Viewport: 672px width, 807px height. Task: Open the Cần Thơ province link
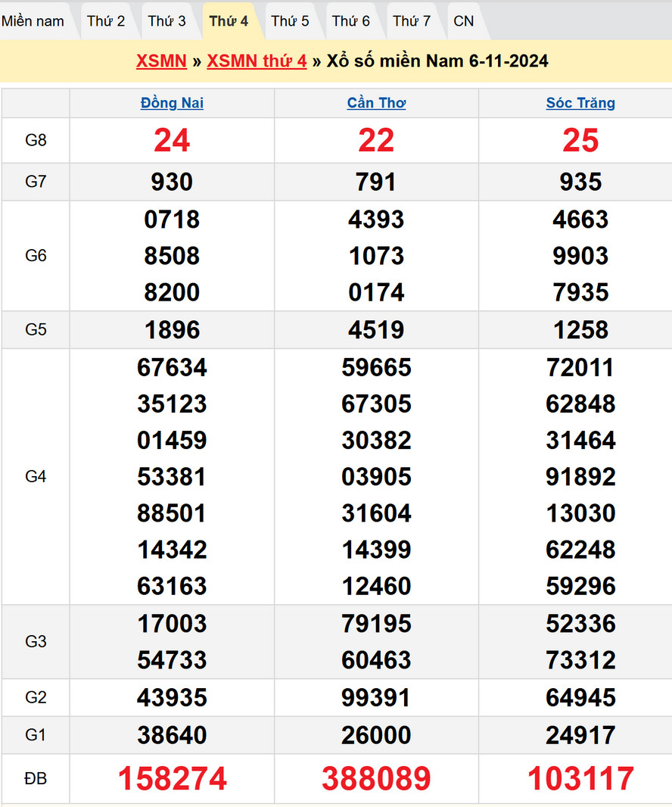click(x=376, y=103)
